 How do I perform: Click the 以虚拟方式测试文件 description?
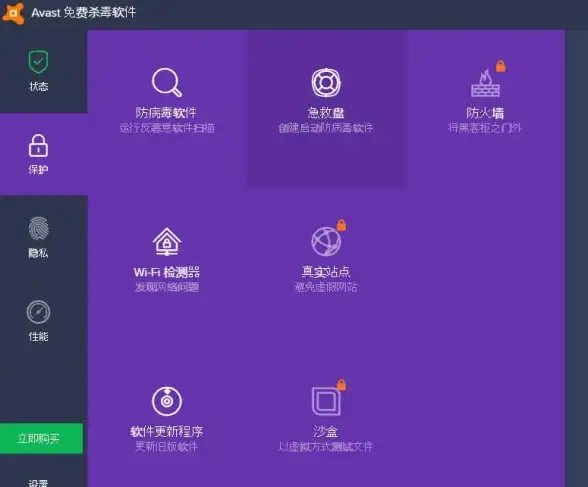326,447
